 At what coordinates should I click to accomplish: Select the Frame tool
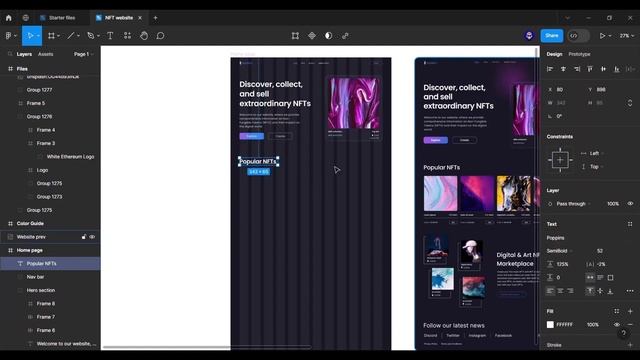tap(51, 36)
